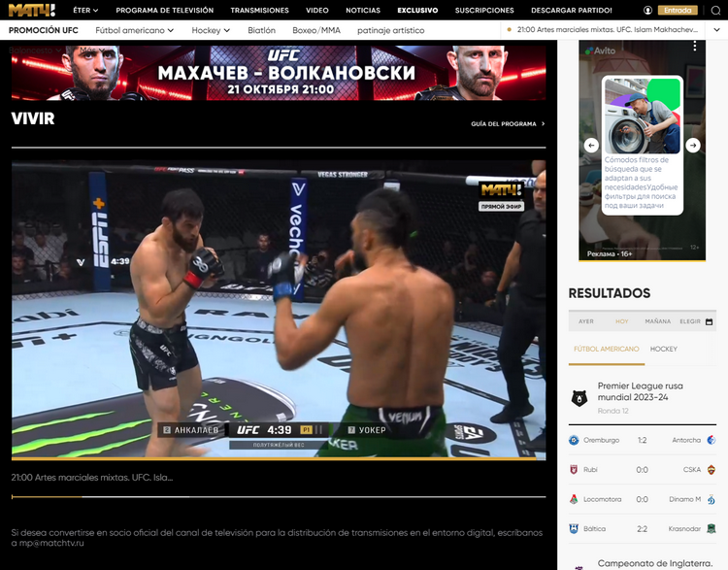Click the Báltica 2:2 Krasnodar score
Screen dimensions: 728x570
pos(643,528)
